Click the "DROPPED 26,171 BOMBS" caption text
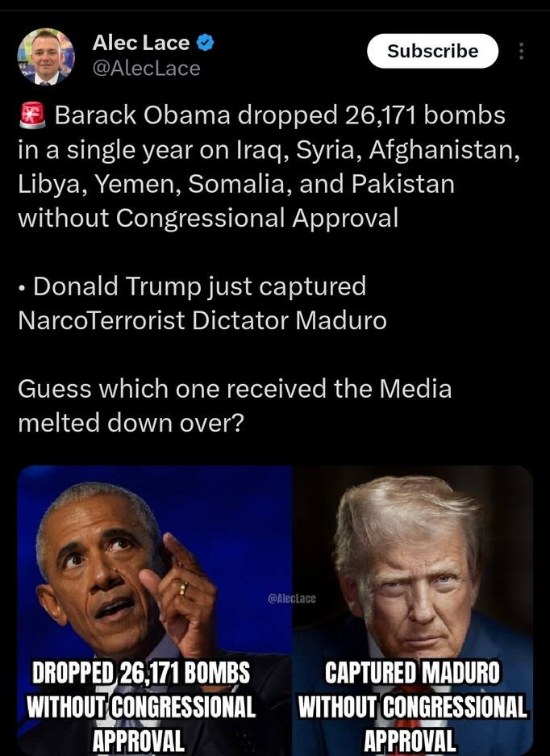Image resolution: width=550 pixels, height=756 pixels. [x=141, y=673]
